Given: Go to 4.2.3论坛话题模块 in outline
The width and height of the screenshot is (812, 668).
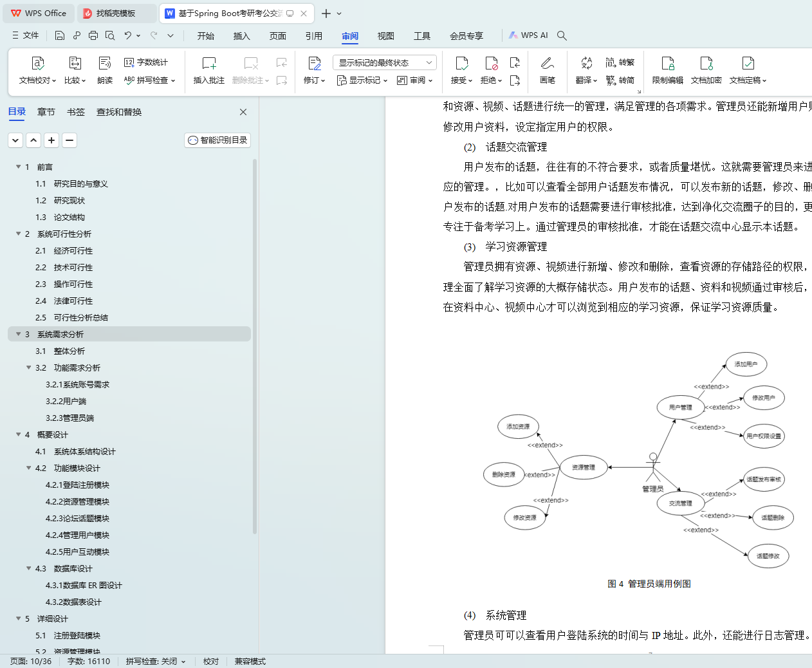Looking at the screenshot, I should [x=77, y=518].
